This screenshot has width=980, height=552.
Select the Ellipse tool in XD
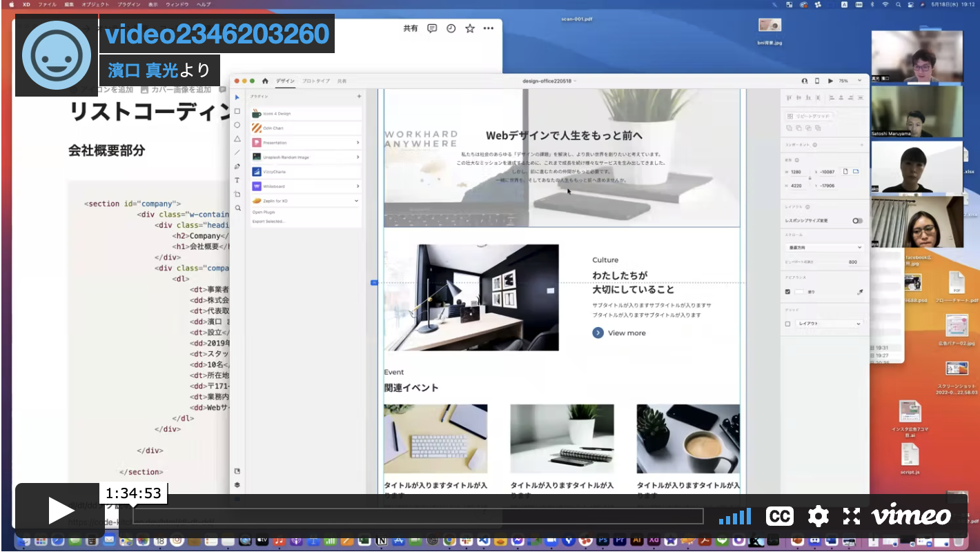(237, 125)
